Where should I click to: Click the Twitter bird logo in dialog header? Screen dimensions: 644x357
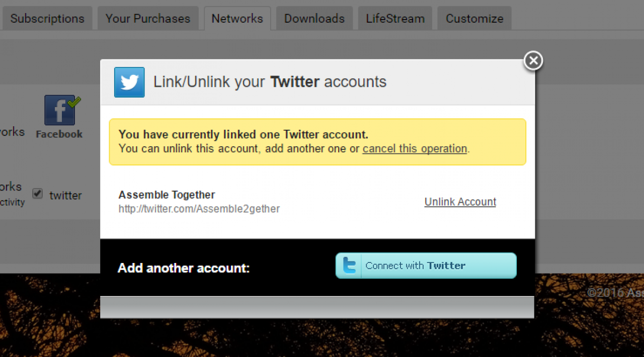click(x=129, y=82)
